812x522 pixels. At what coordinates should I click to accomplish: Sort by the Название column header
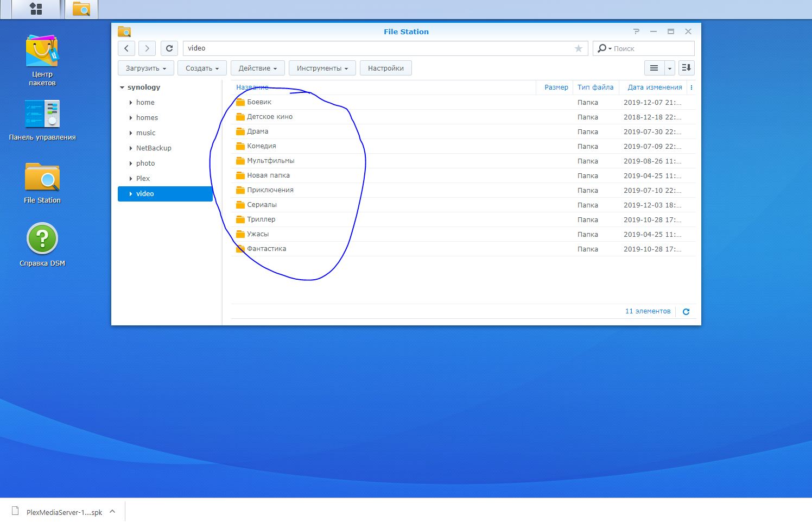coord(252,87)
